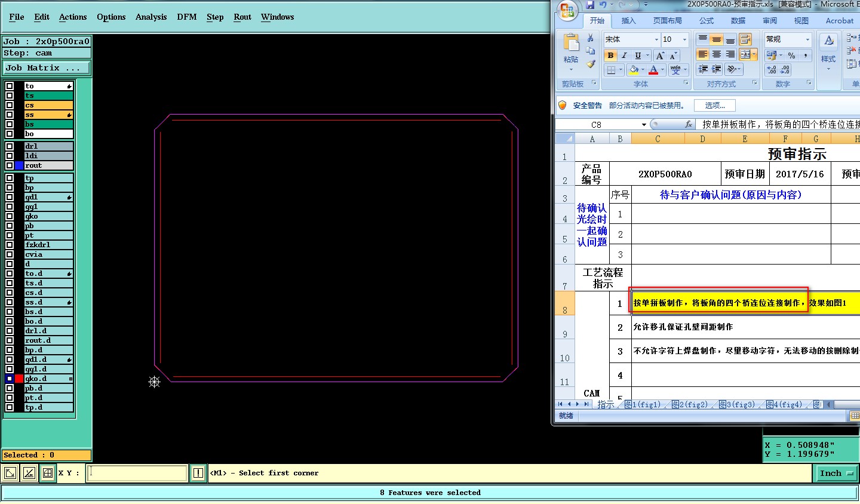
Task: Click the Wrap Text icon
Action: (745, 39)
